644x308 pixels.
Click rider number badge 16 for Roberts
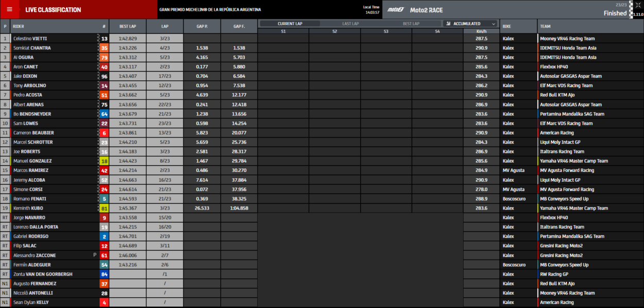(x=104, y=151)
